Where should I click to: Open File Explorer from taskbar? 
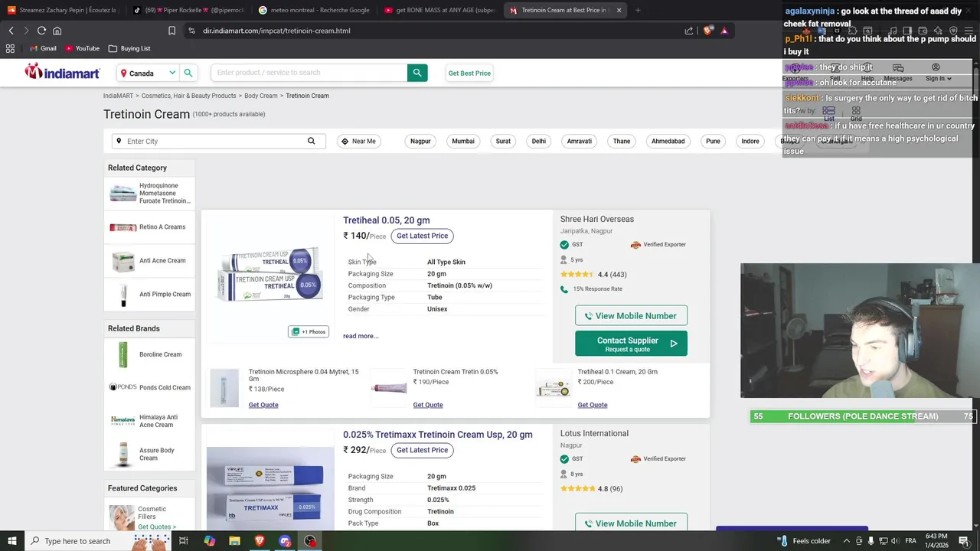[x=234, y=541]
